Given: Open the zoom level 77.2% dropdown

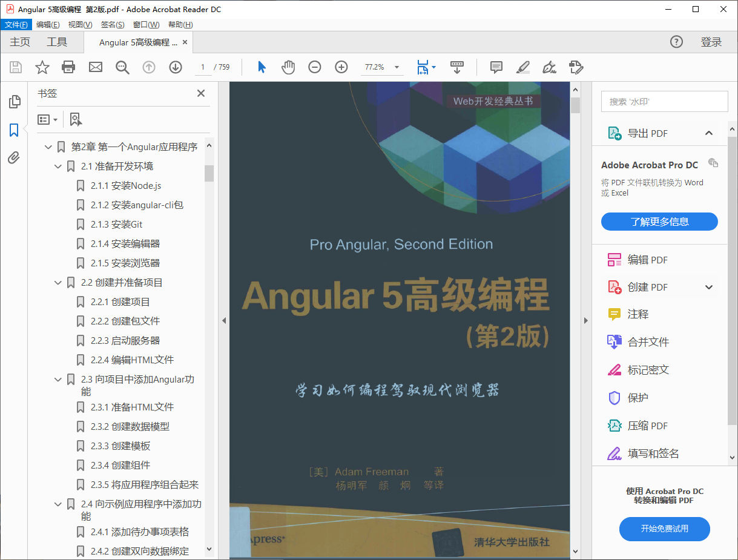Looking at the screenshot, I should pyautogui.click(x=397, y=67).
